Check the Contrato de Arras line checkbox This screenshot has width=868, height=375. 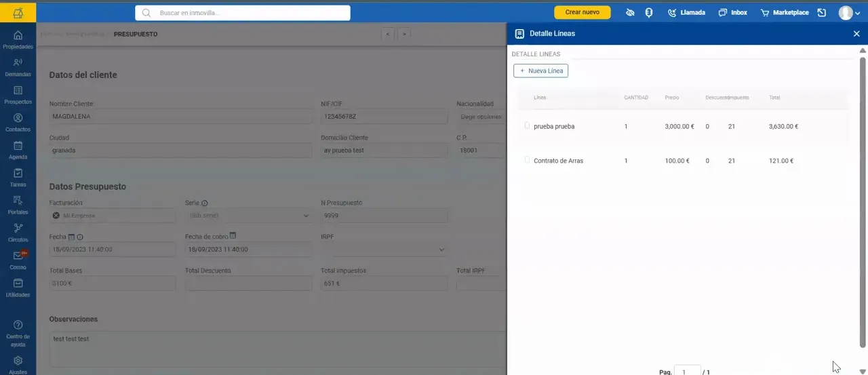click(527, 159)
